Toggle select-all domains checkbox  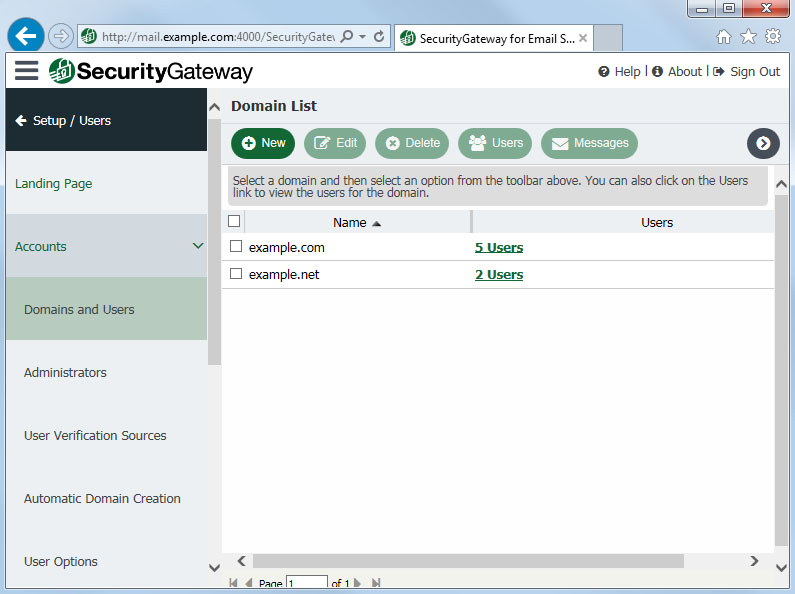click(x=234, y=221)
